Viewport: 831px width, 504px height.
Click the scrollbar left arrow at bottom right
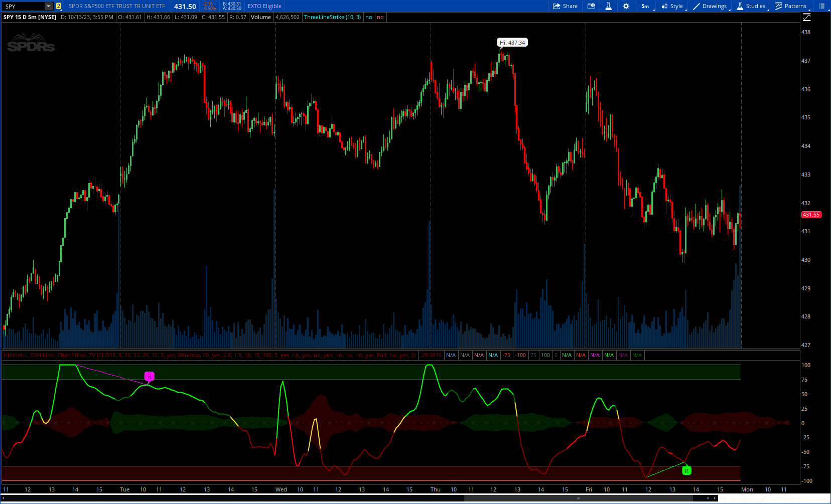[x=708, y=498]
